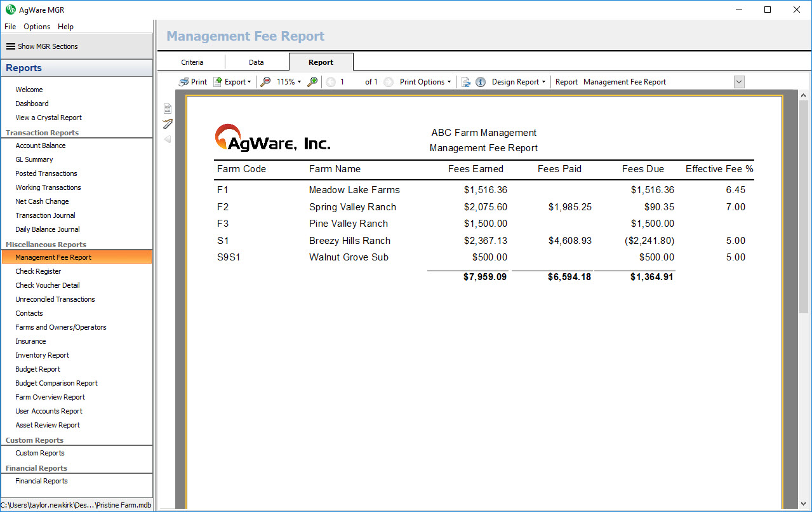812x512 pixels.
Task: Switch to the Criteria tab
Action: pos(192,62)
